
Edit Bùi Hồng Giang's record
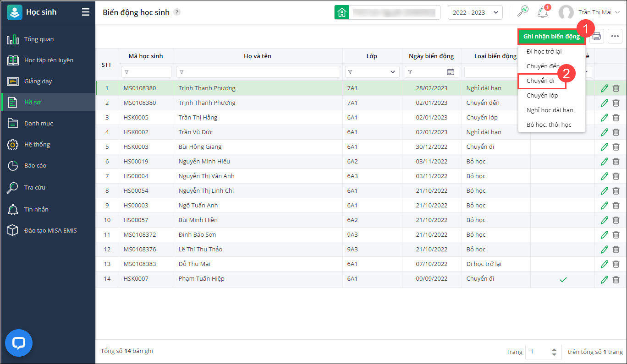(x=605, y=147)
